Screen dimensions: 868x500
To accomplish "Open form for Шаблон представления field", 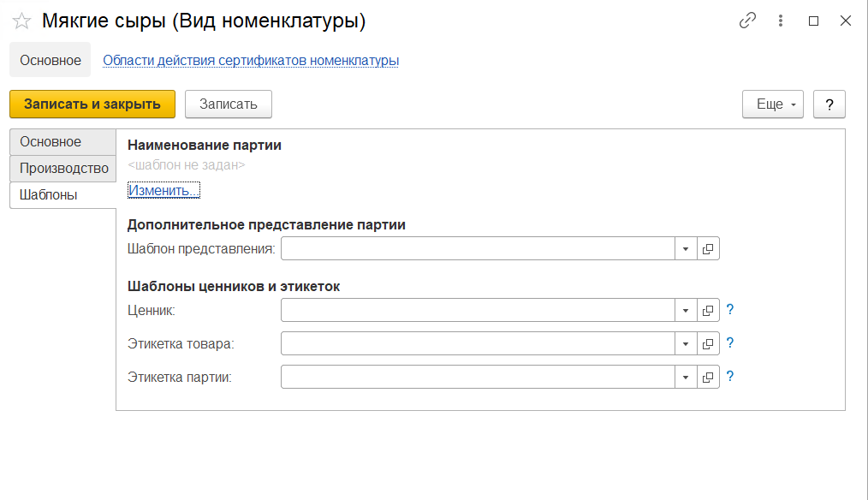I will pyautogui.click(x=708, y=249).
